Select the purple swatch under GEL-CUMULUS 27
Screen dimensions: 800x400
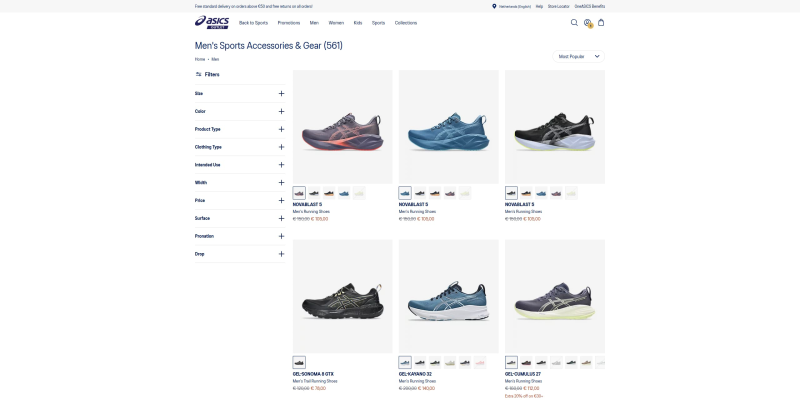click(511, 362)
